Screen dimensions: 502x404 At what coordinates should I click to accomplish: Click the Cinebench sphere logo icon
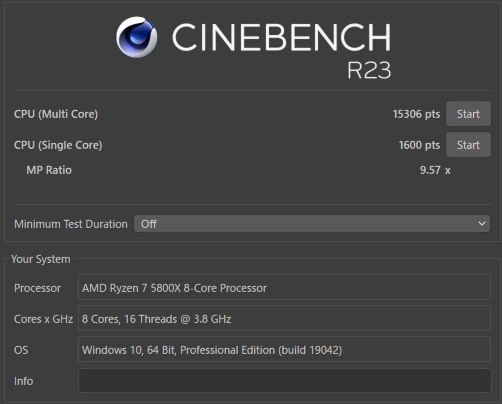(137, 37)
